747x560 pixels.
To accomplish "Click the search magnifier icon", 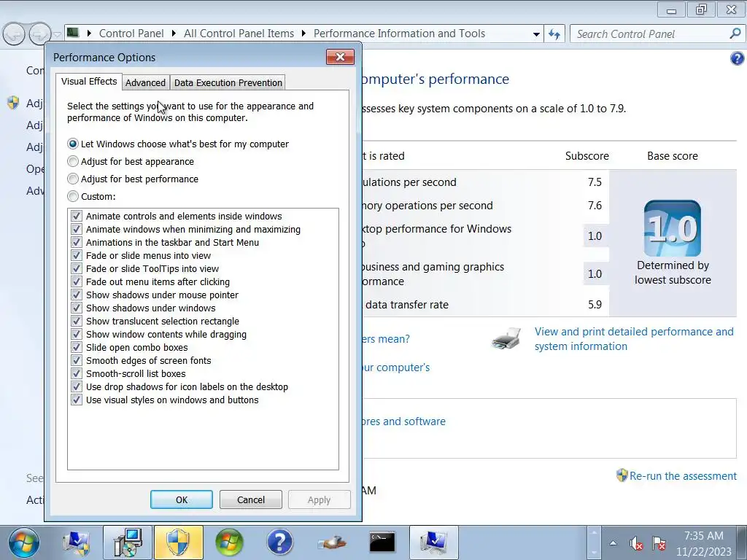I will [735, 34].
